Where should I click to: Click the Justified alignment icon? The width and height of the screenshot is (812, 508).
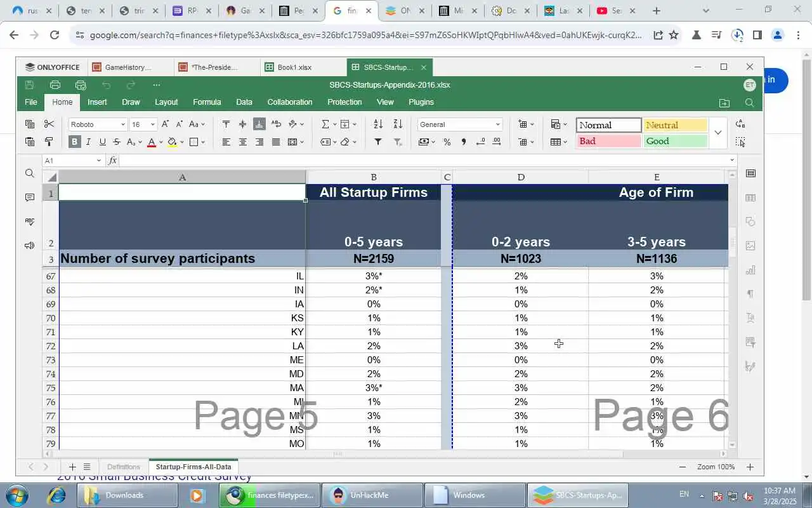276,142
